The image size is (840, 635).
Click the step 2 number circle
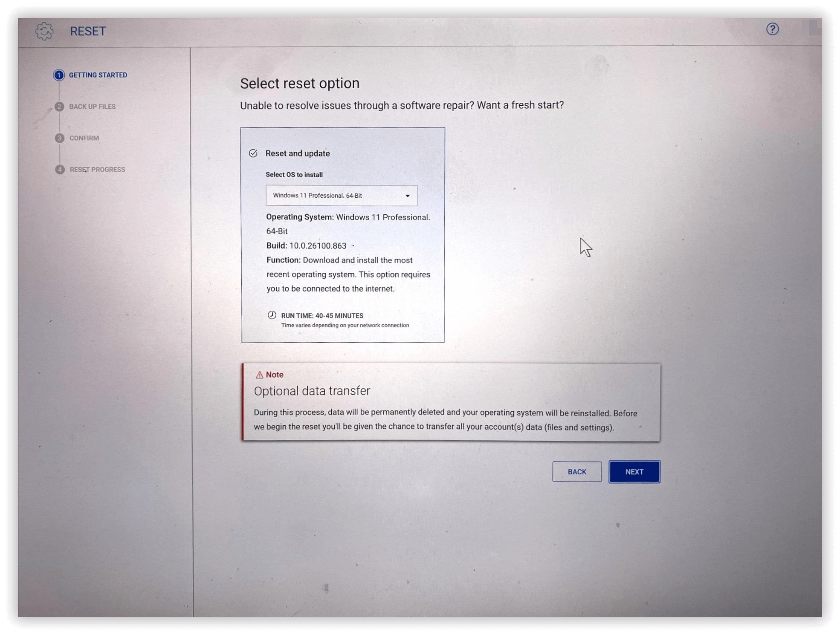point(59,107)
